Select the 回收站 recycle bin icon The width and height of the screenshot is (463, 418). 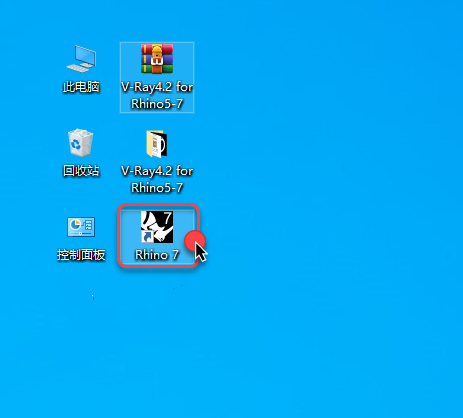click(x=81, y=143)
